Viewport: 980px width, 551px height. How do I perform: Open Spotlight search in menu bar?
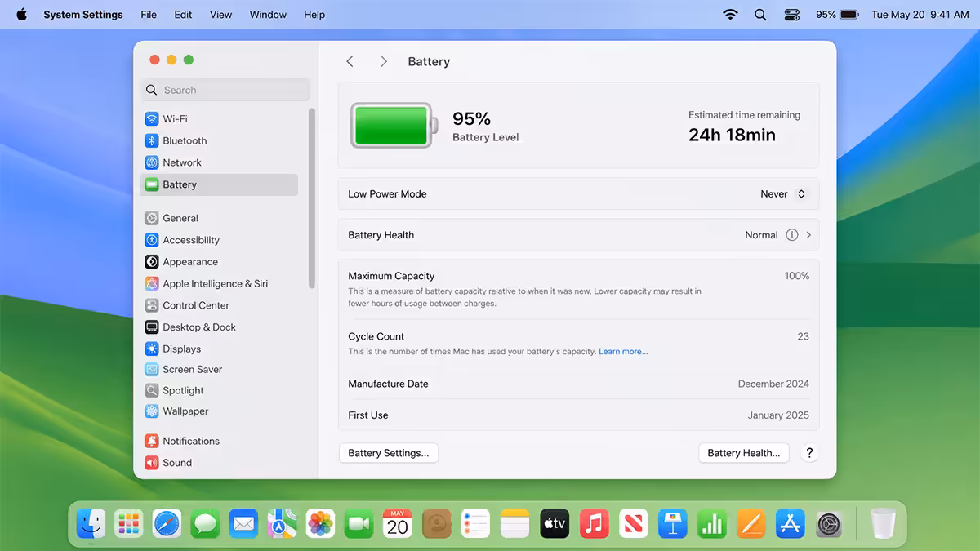[760, 15]
